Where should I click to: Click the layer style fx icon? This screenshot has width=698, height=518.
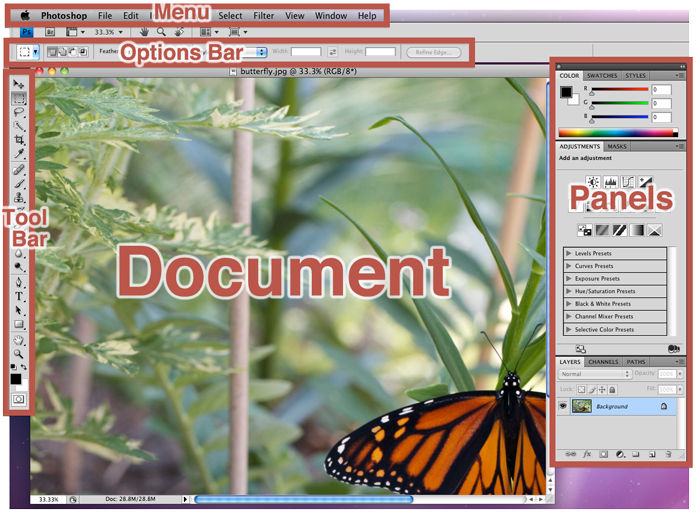pos(587,454)
